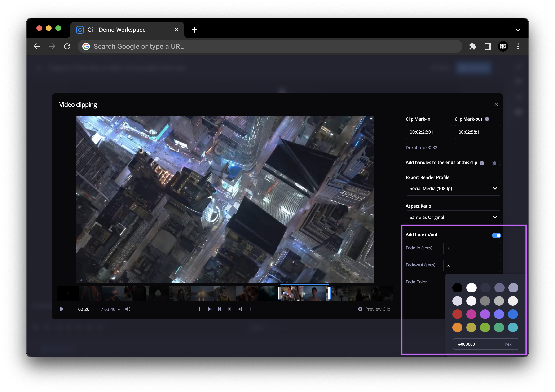Click the left mark-in handle on the timeline

279,293
